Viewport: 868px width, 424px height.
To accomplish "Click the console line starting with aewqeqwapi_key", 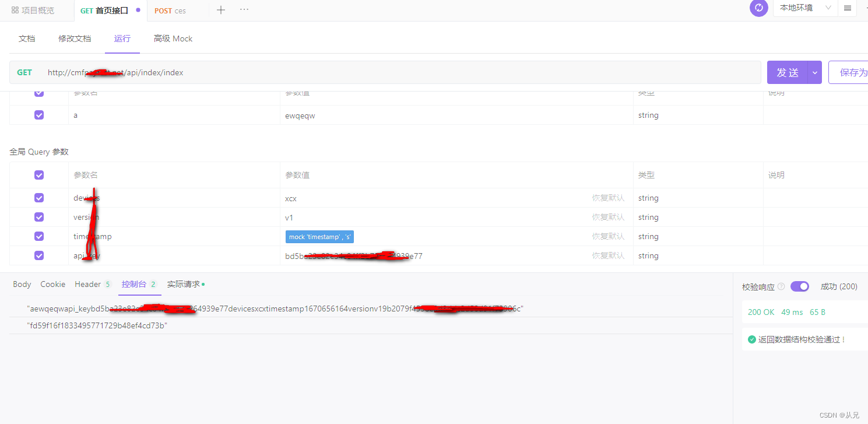I will [275, 309].
